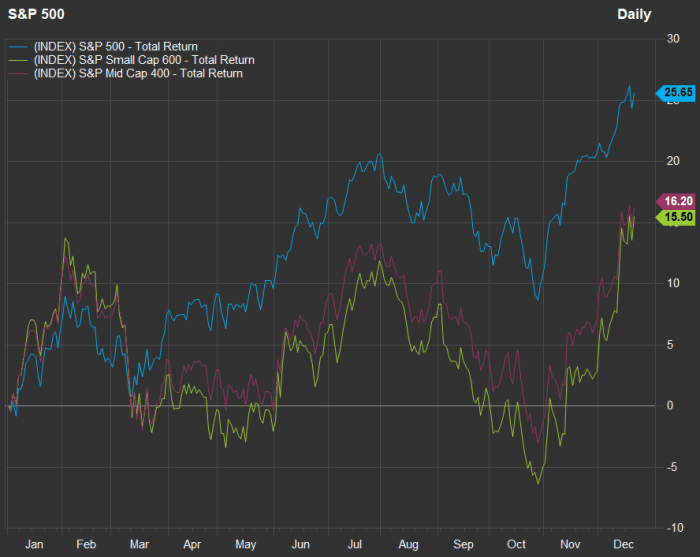Click the Nov month label
The image size is (700, 557).
click(570, 545)
